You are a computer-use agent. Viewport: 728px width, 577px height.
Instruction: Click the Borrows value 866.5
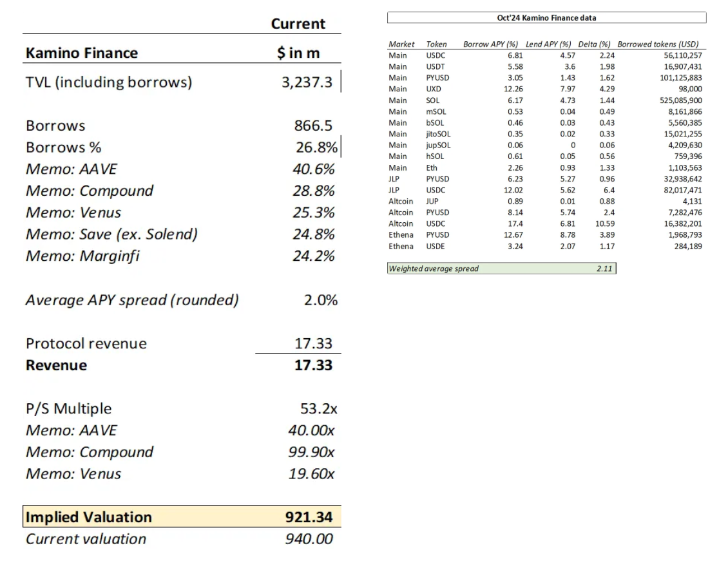(x=313, y=126)
